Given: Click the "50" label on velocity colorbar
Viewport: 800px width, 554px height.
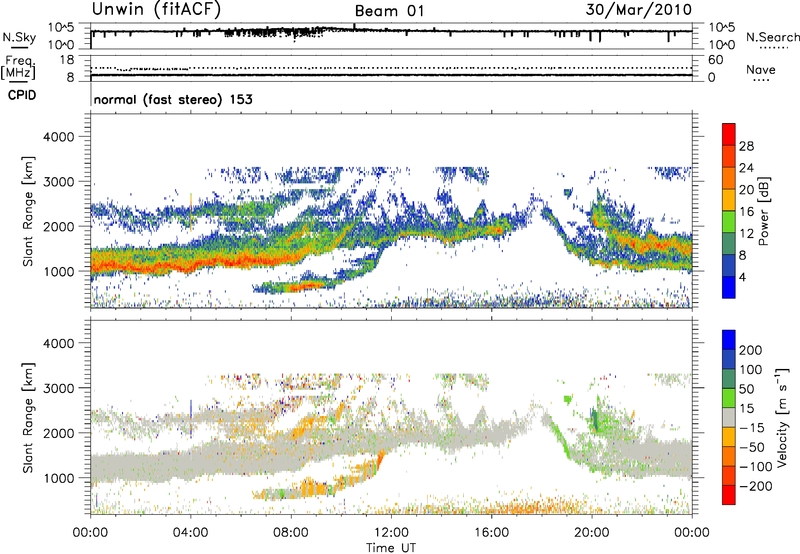Looking at the screenshot, I should point(746,389).
